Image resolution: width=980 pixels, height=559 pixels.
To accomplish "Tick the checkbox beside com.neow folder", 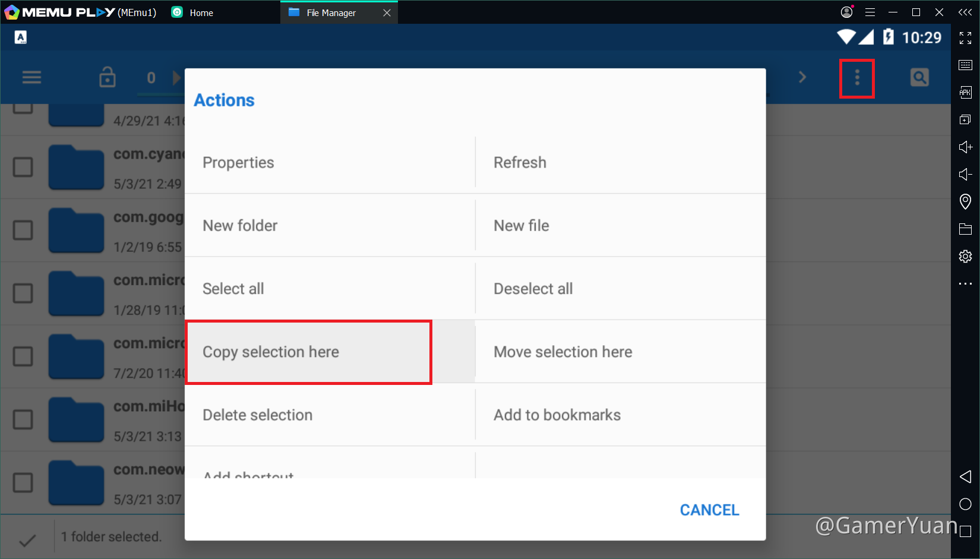I will (23, 482).
